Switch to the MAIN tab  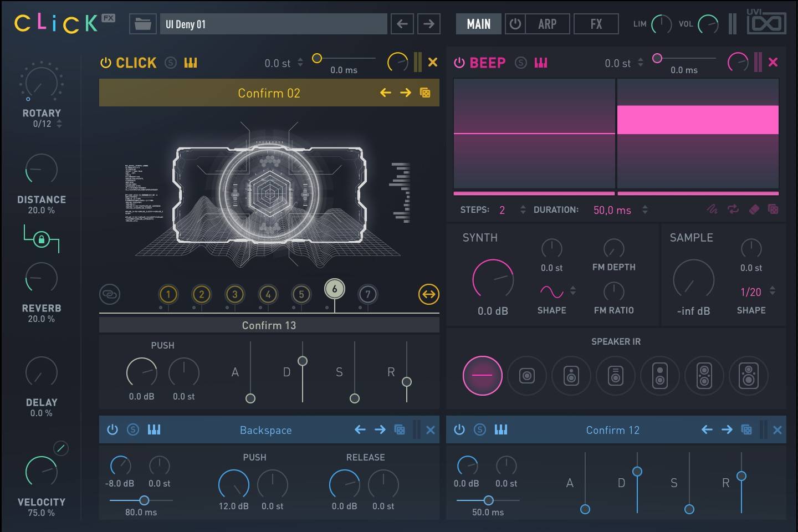point(478,24)
